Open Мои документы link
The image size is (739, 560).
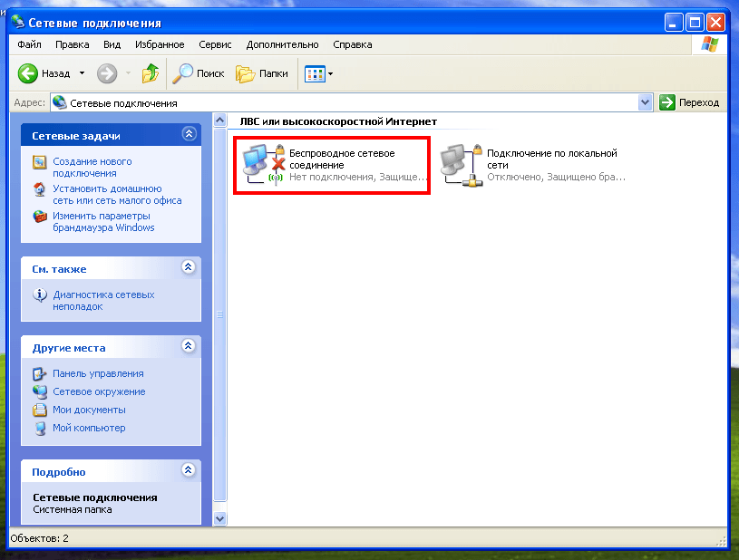pyautogui.click(x=89, y=410)
